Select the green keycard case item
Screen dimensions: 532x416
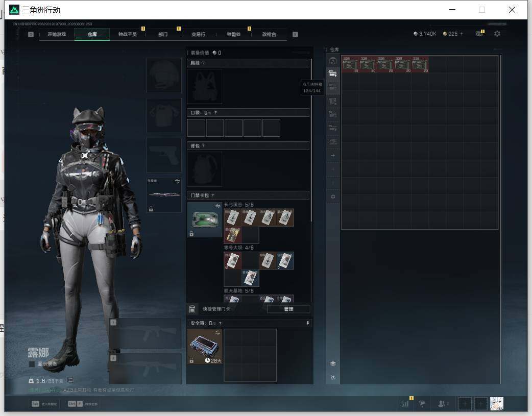click(205, 219)
